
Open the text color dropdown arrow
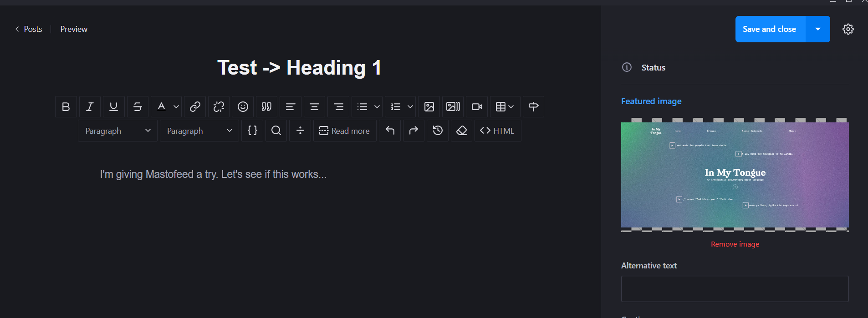point(176,106)
